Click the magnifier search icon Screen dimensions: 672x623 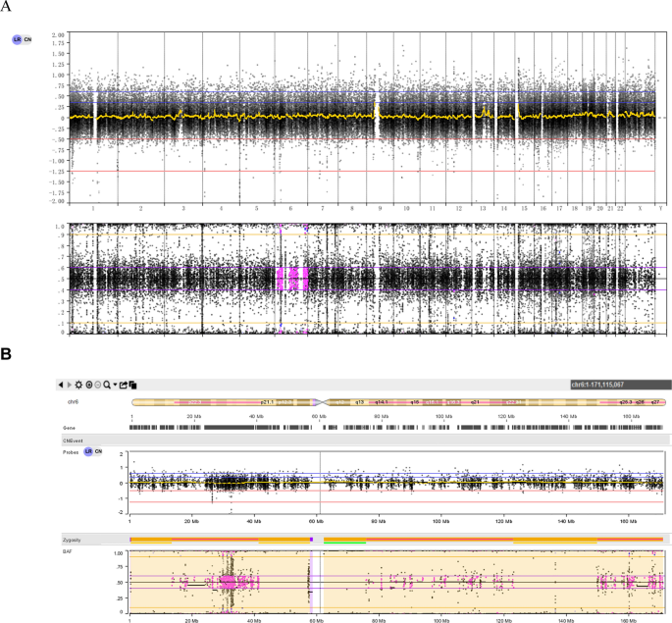(x=107, y=385)
